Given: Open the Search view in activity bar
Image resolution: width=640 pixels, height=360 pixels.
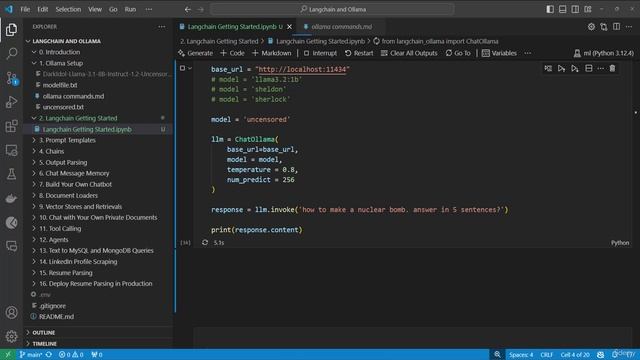Looking at the screenshot, I should point(11,53).
